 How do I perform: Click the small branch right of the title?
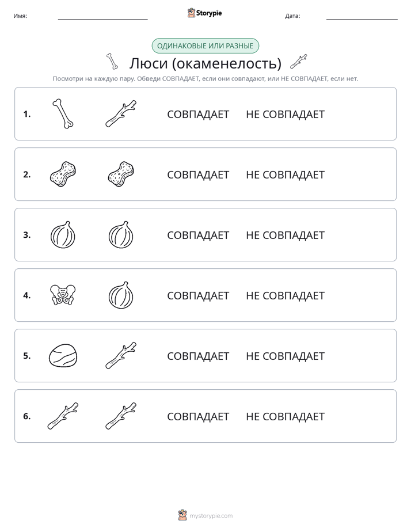(x=298, y=62)
